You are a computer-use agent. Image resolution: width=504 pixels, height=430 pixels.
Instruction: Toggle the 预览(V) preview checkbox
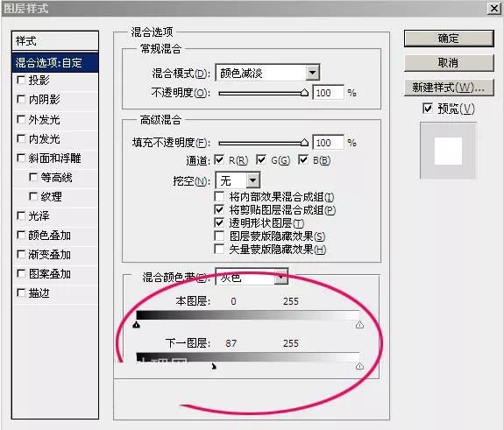point(428,109)
